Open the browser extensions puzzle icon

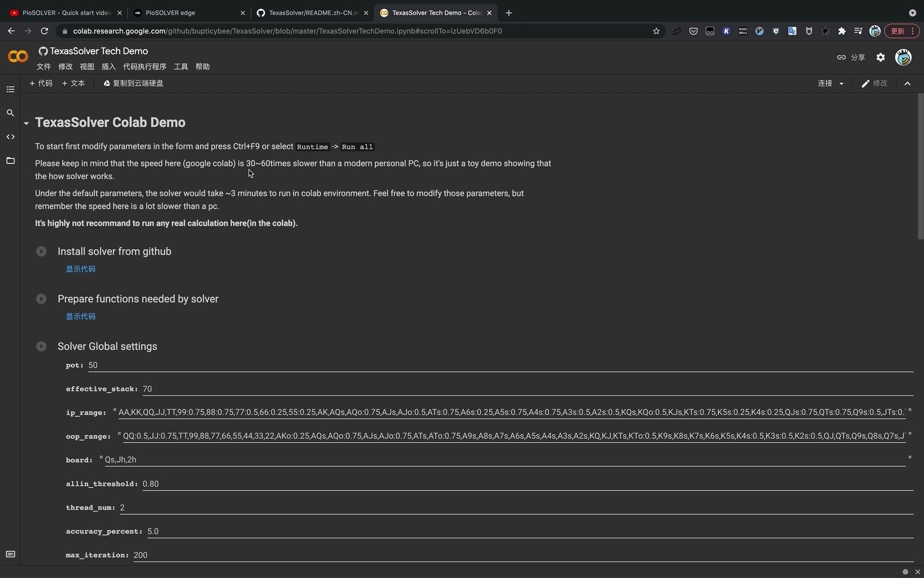point(842,31)
